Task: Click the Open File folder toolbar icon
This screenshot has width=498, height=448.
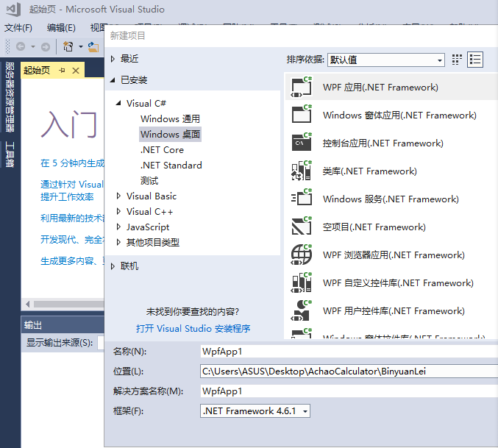Action: tap(93, 46)
